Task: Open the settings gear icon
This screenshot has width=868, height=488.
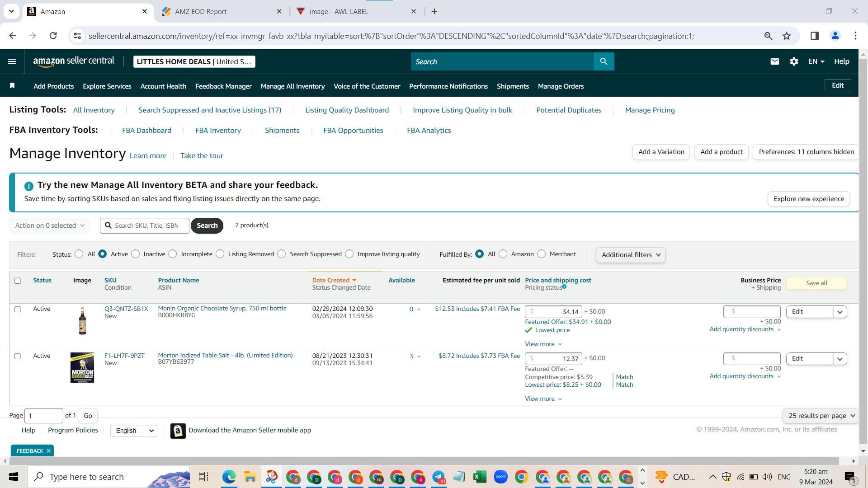Action: pos(794,61)
